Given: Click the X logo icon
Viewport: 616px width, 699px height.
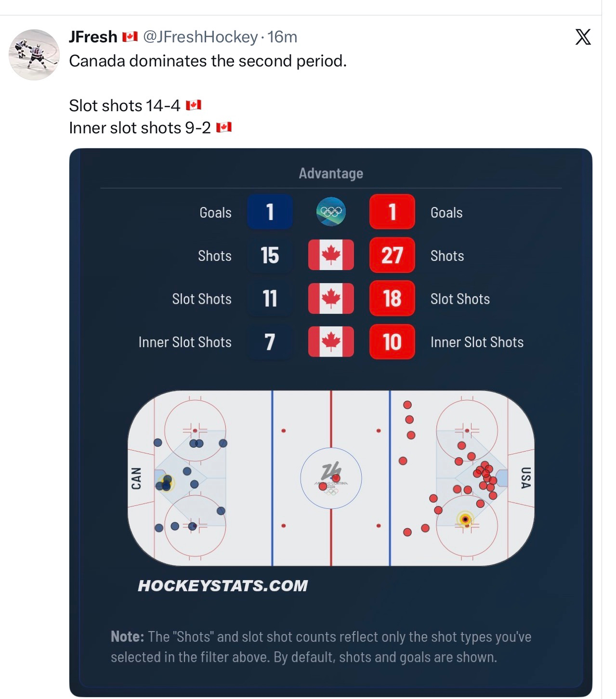Looking at the screenshot, I should pos(583,37).
